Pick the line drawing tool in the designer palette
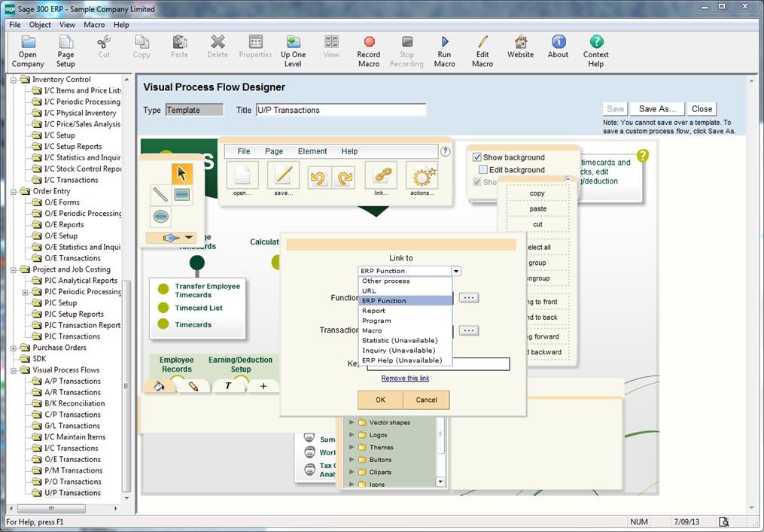The width and height of the screenshot is (764, 532). point(161,195)
